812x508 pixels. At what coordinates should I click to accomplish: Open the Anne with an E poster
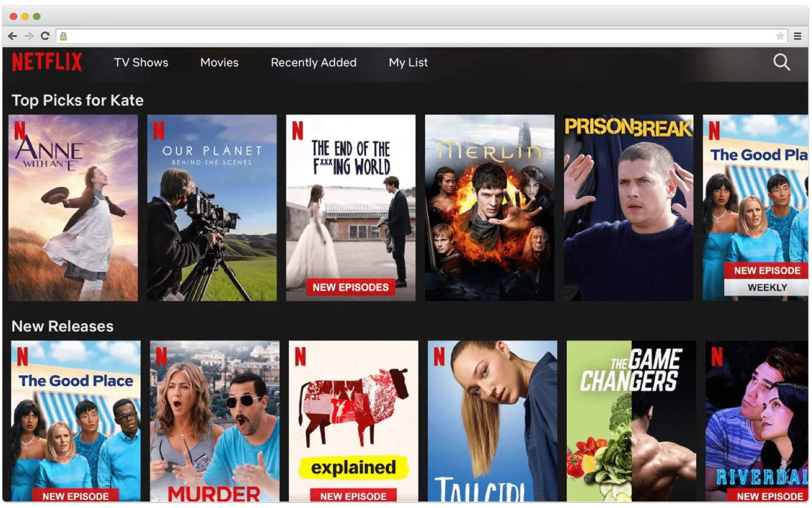(73, 208)
